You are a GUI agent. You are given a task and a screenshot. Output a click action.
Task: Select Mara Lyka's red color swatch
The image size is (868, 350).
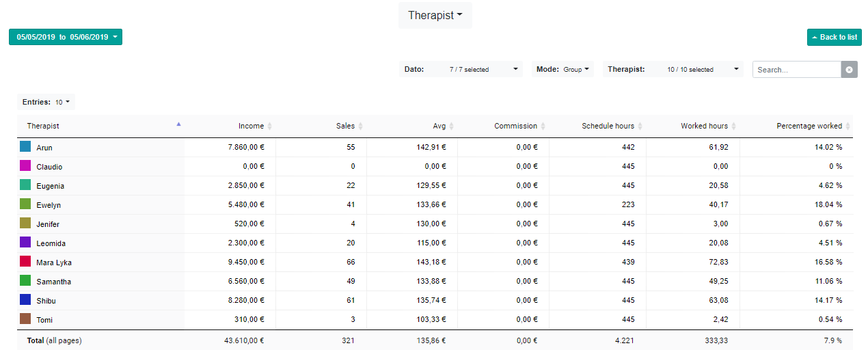(x=25, y=261)
